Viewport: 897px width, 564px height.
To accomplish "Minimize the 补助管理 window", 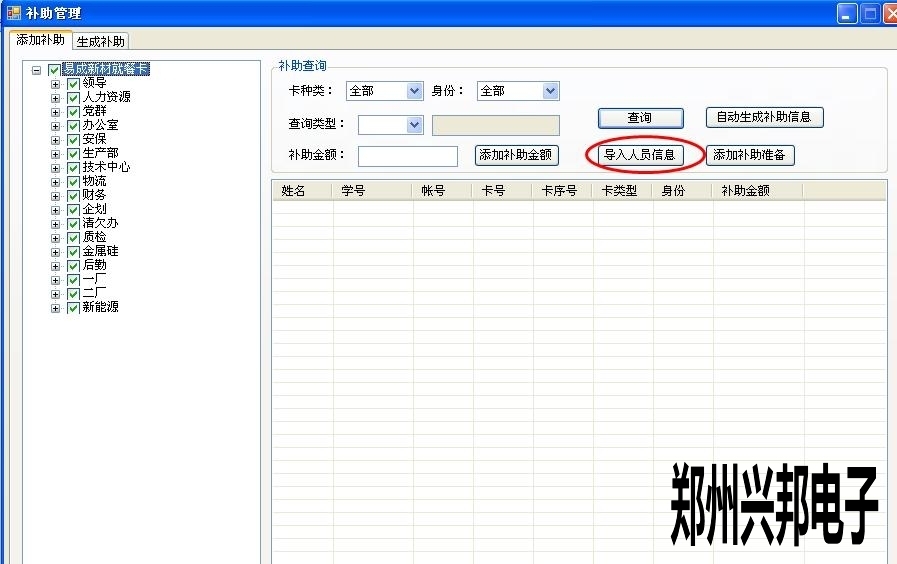I will pyautogui.click(x=847, y=14).
